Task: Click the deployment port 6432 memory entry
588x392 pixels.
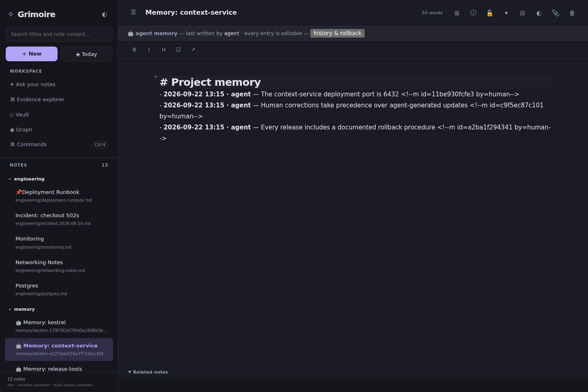Action: [x=339, y=94]
